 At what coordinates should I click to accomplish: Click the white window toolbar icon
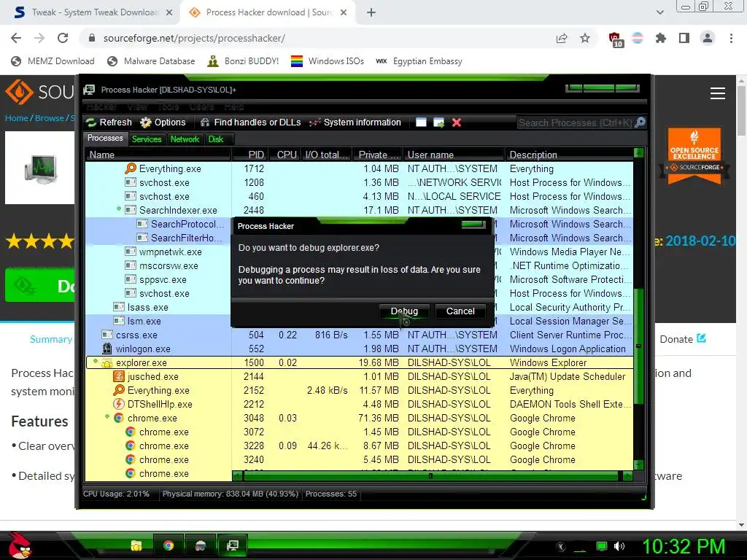[x=421, y=122]
